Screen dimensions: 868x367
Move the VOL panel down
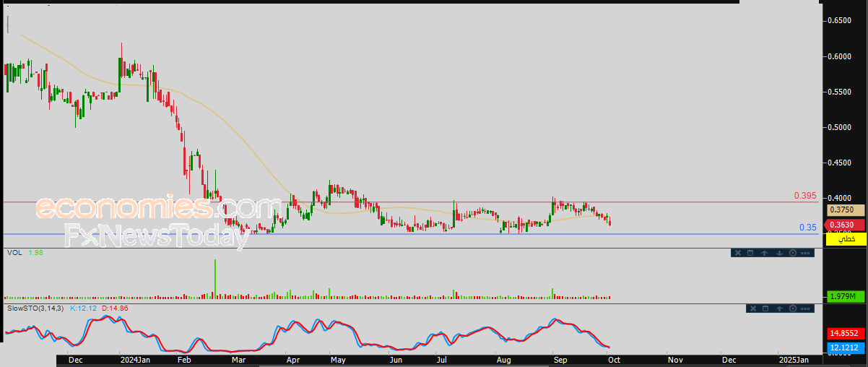pos(779,253)
